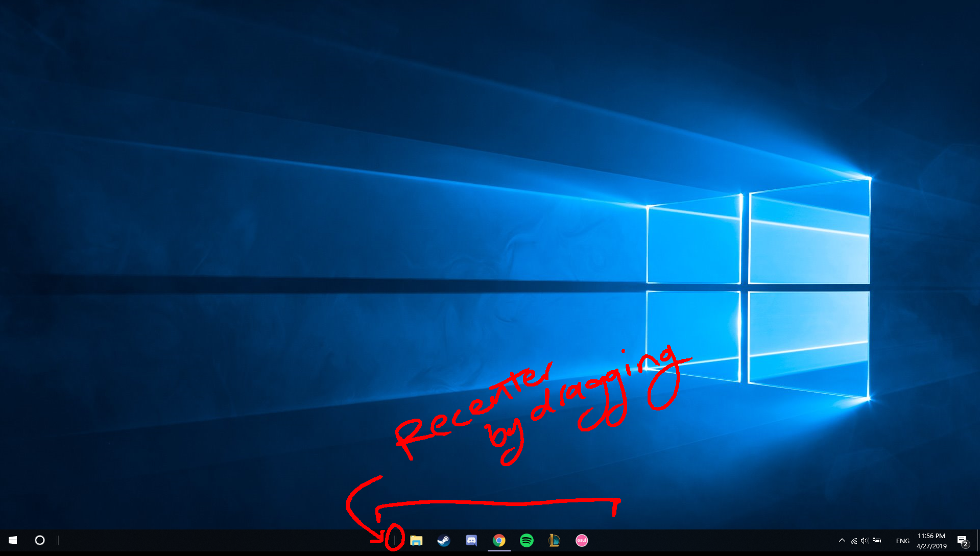This screenshot has height=556, width=980.
Task: Switch to the Google Chrome window
Action: click(499, 540)
